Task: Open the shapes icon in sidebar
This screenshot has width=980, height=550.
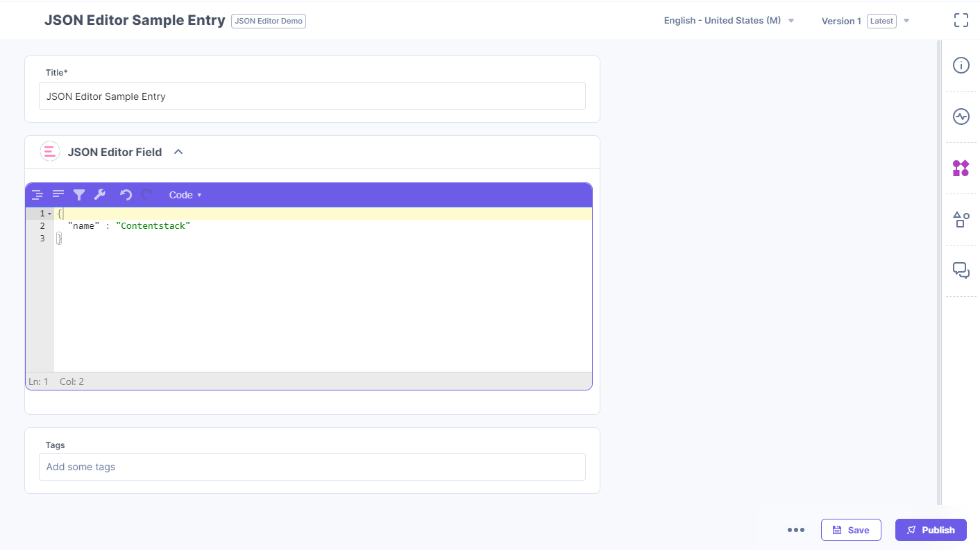Action: click(x=961, y=219)
